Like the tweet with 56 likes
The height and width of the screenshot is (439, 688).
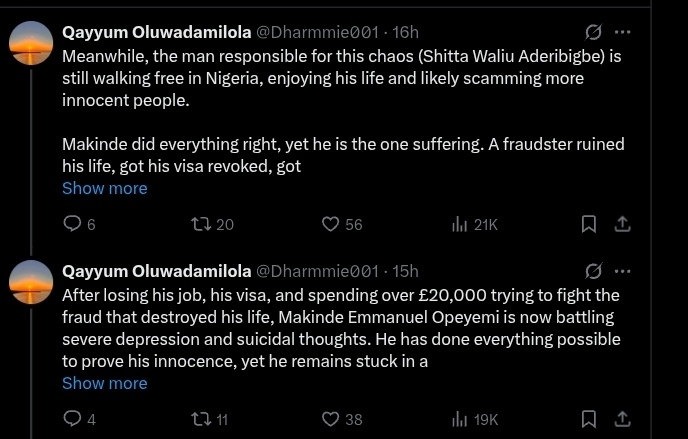(331, 224)
